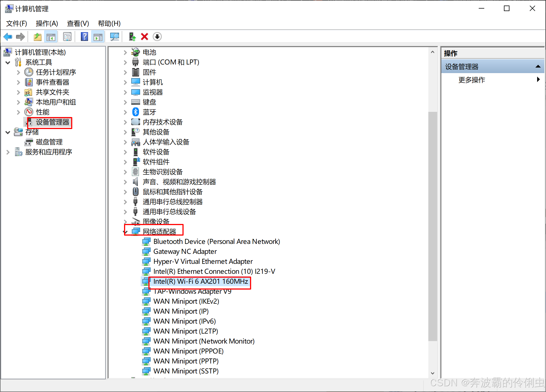Expand the 键盘 keyboard category
Image resolution: width=546 pixels, height=392 pixels.
tap(125, 102)
